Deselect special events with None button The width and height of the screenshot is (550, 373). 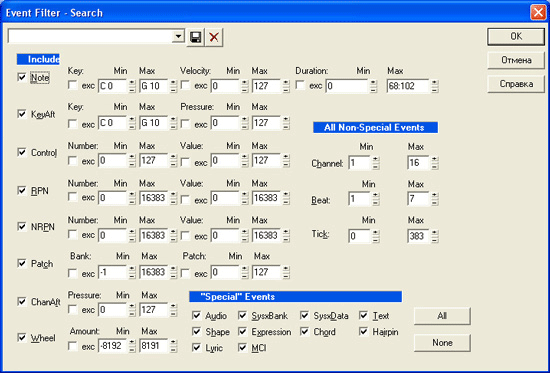tap(442, 343)
